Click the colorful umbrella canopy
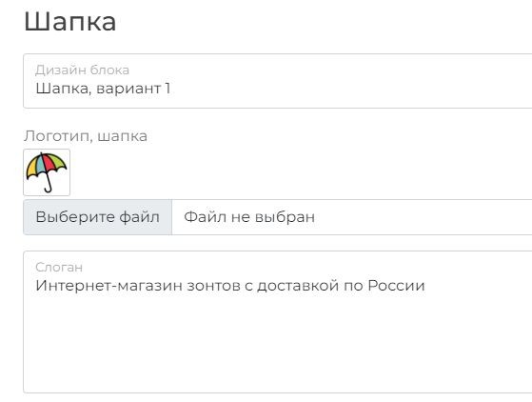The image size is (532, 402). pyautogui.click(x=47, y=165)
